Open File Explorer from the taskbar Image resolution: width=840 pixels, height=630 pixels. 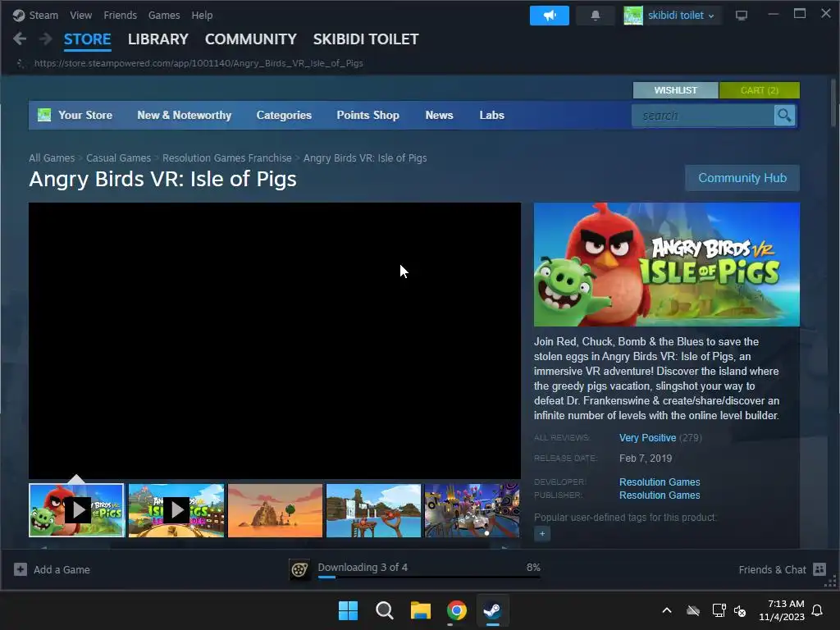[x=421, y=610]
